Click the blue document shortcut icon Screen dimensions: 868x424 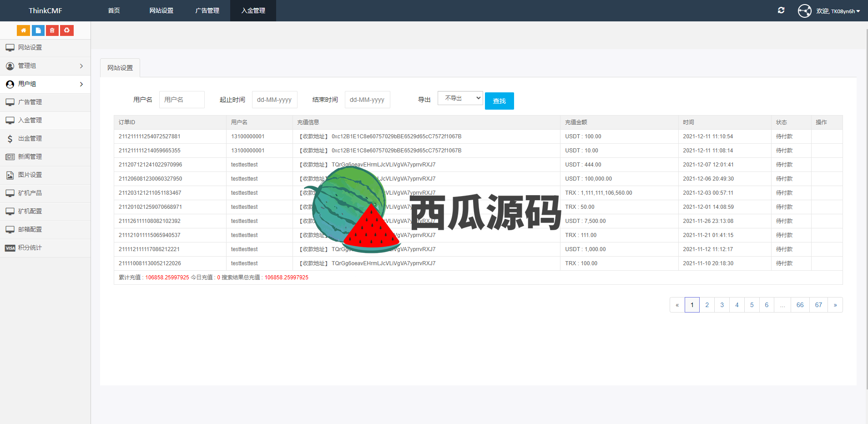coord(38,30)
